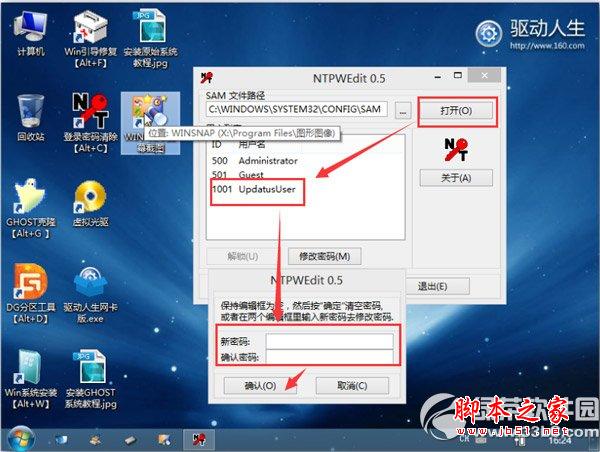Click the 打开(O) button
The image size is (600, 452).
(x=456, y=111)
